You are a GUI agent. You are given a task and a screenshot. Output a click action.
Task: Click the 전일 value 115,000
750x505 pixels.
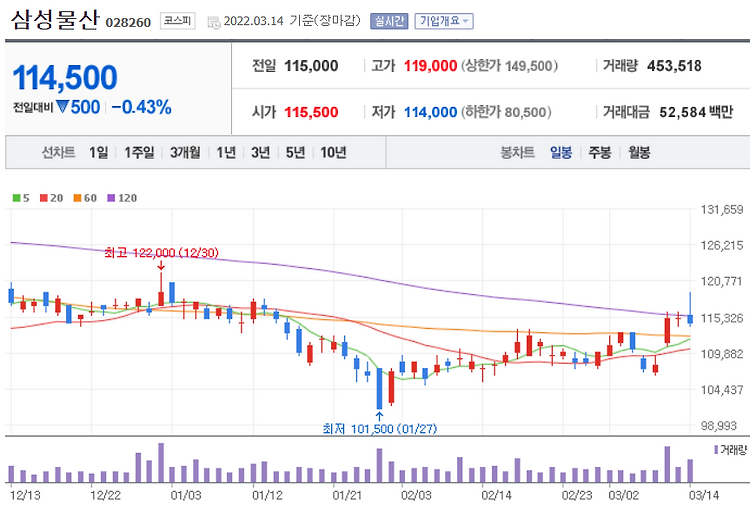pyautogui.click(x=311, y=66)
